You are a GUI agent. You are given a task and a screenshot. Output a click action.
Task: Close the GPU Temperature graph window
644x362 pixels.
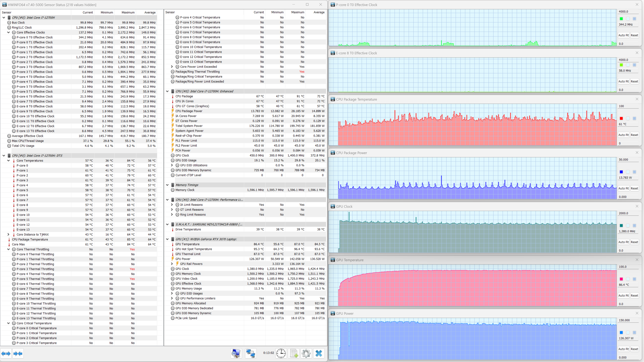637,260
